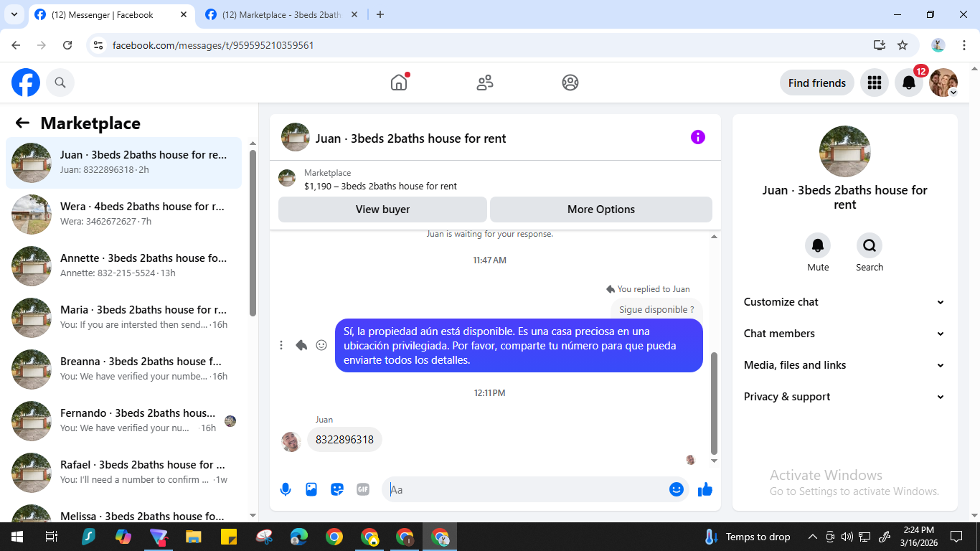Mute the chat with the bell icon
980x551 pixels.
pos(818,245)
